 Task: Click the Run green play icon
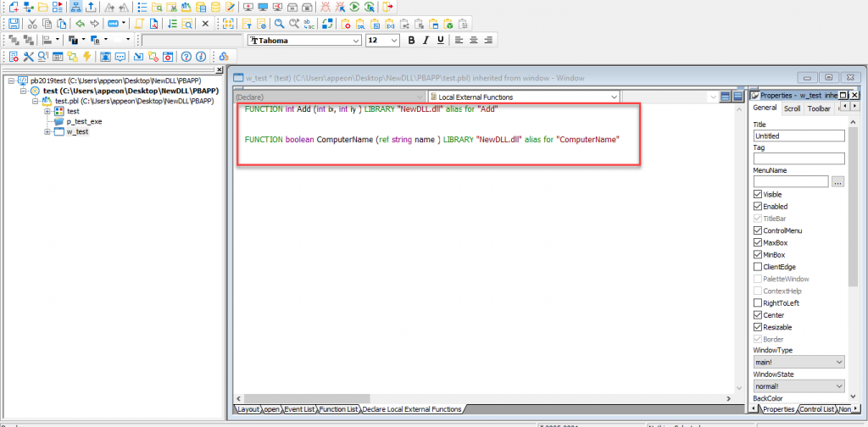[x=354, y=8]
